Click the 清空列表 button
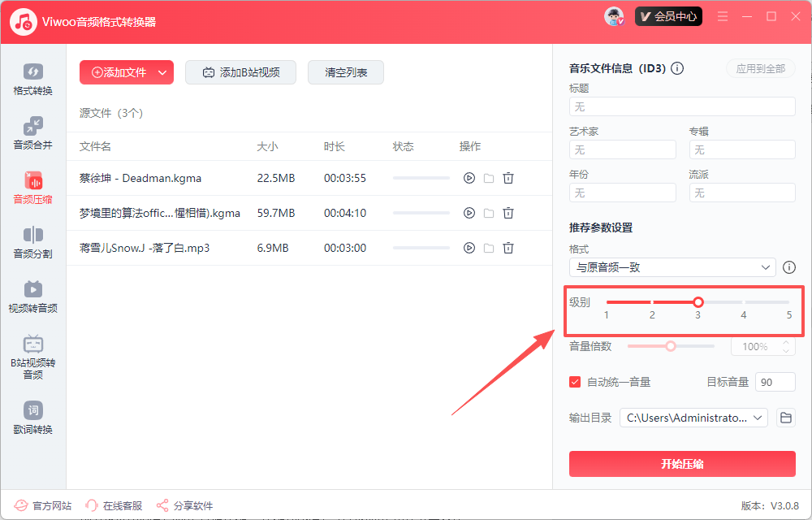Viewport: 812px width, 520px height. click(x=346, y=72)
